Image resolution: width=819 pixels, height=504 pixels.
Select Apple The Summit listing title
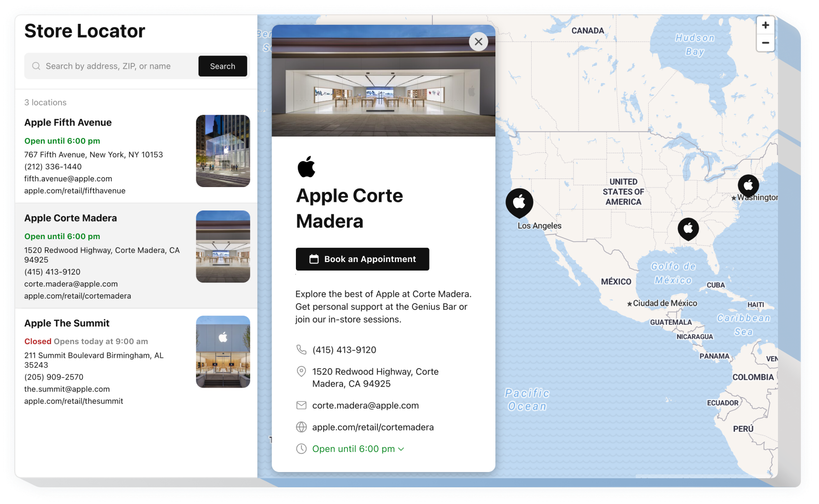click(67, 323)
